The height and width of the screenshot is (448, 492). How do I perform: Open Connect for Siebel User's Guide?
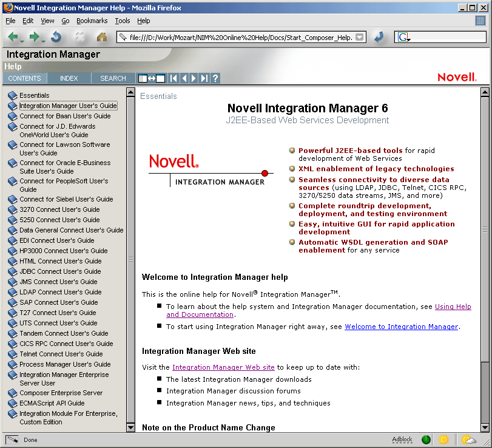pyautogui.click(x=66, y=199)
